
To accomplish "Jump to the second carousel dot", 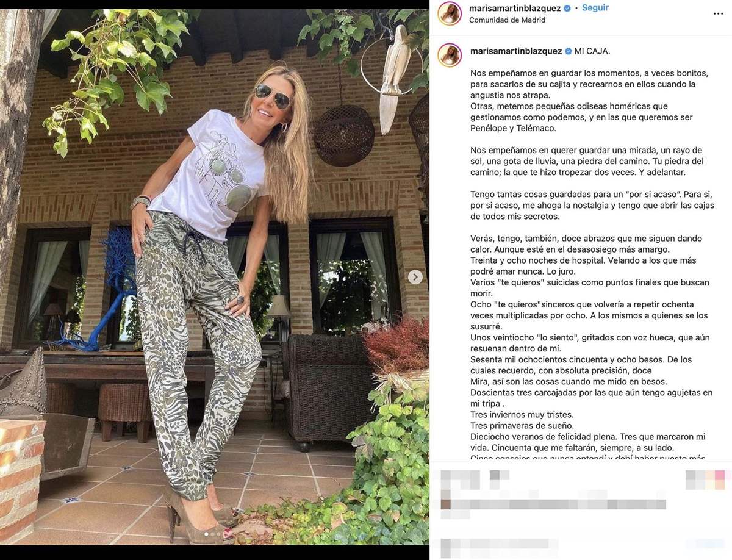I will tap(211, 534).
